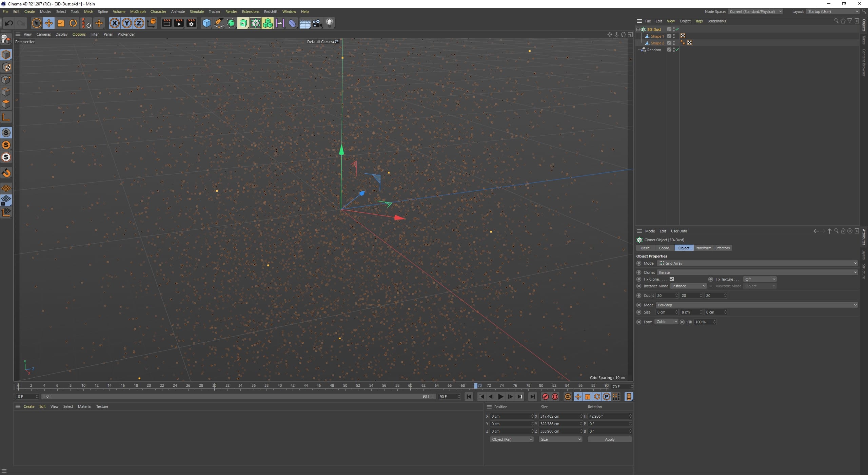Switch to the Effectors tab

(722, 248)
